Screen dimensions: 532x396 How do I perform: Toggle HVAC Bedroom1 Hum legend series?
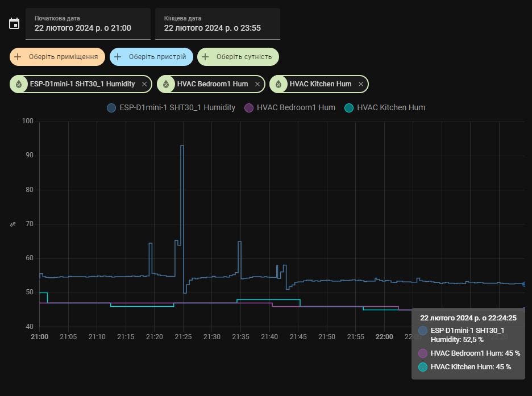290,107
